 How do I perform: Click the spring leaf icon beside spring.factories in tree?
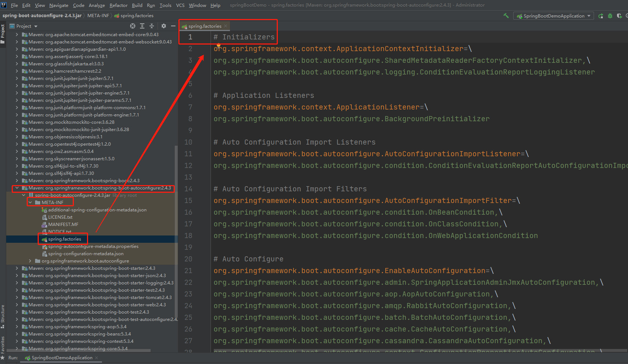click(x=45, y=239)
